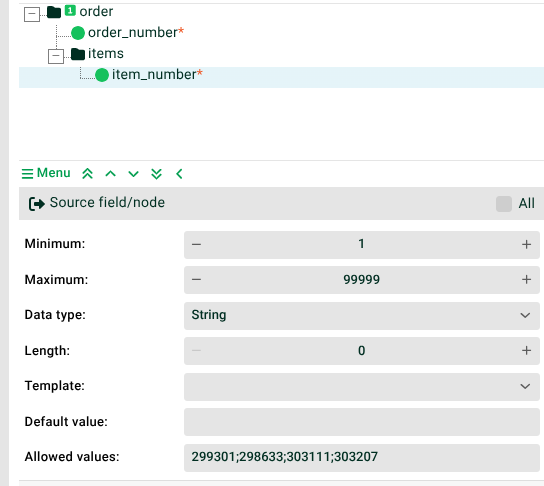Click the move-to-bottom double chevron icon
This screenshot has height=486, width=544.
(156, 173)
